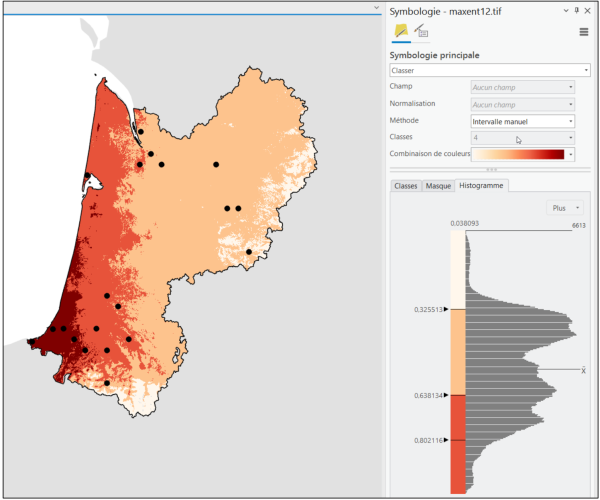Open Symbologie pane options chevron
Screen dimensions: 600x500
(564, 9)
